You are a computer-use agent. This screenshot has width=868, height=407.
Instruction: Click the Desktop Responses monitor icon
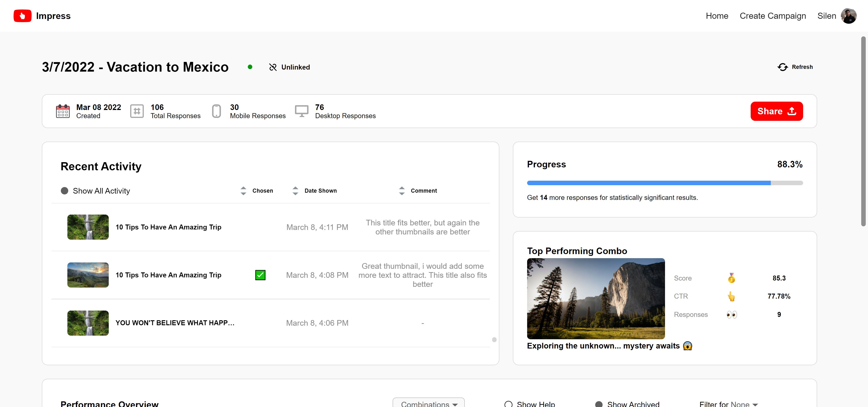tap(302, 111)
